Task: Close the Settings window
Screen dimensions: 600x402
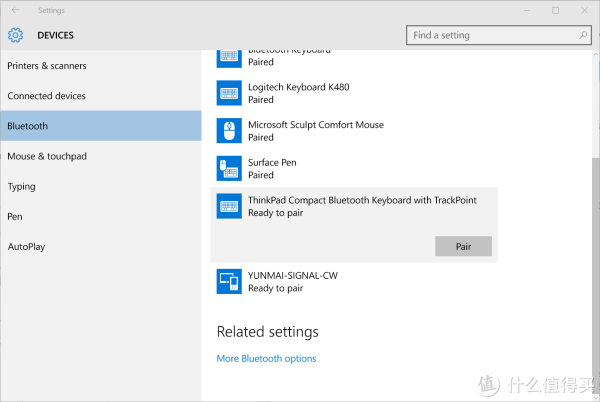Action: (584, 10)
